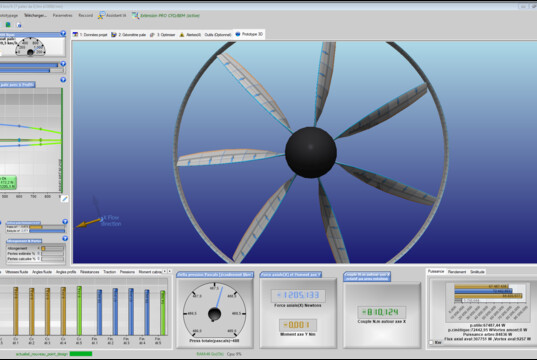
Task: Select the Similitude tab
Action: [x=477, y=272]
